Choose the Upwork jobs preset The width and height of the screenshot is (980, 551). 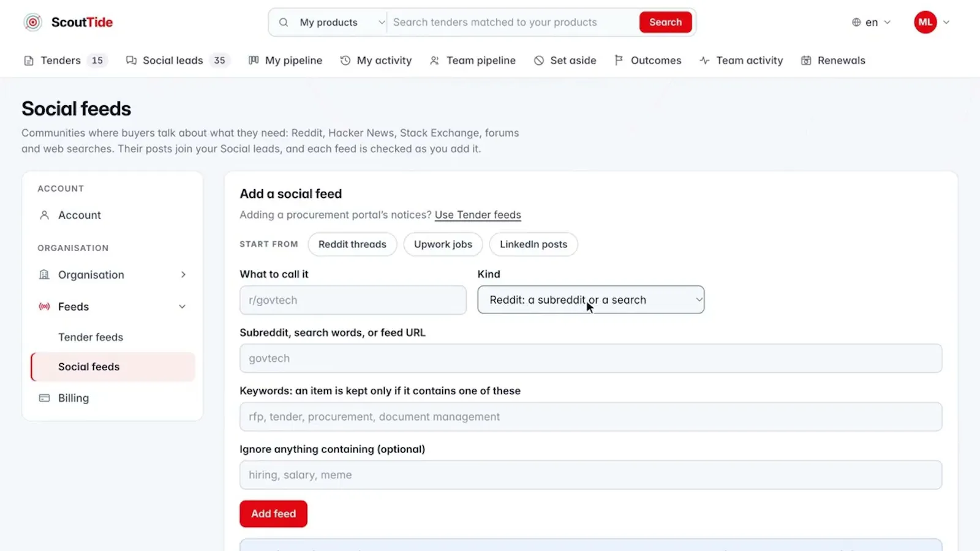(x=443, y=244)
